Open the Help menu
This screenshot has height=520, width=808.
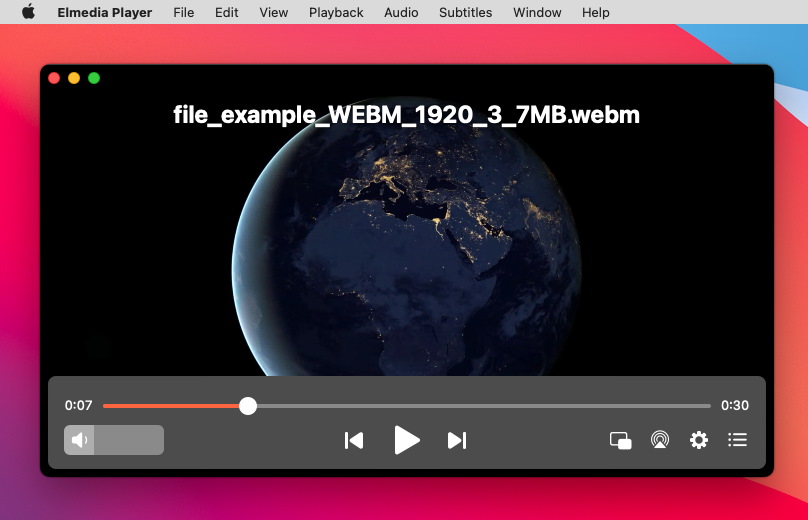[596, 12]
